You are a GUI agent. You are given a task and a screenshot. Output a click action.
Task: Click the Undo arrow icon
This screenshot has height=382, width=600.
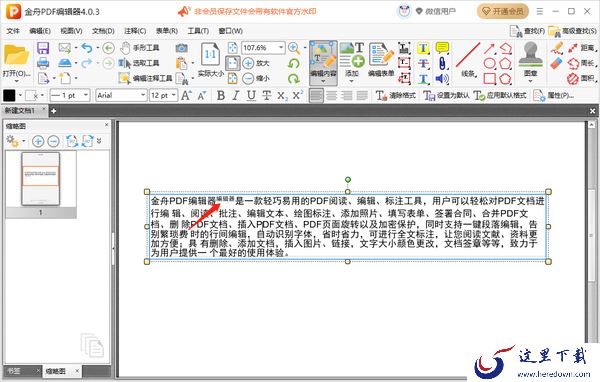(87, 48)
